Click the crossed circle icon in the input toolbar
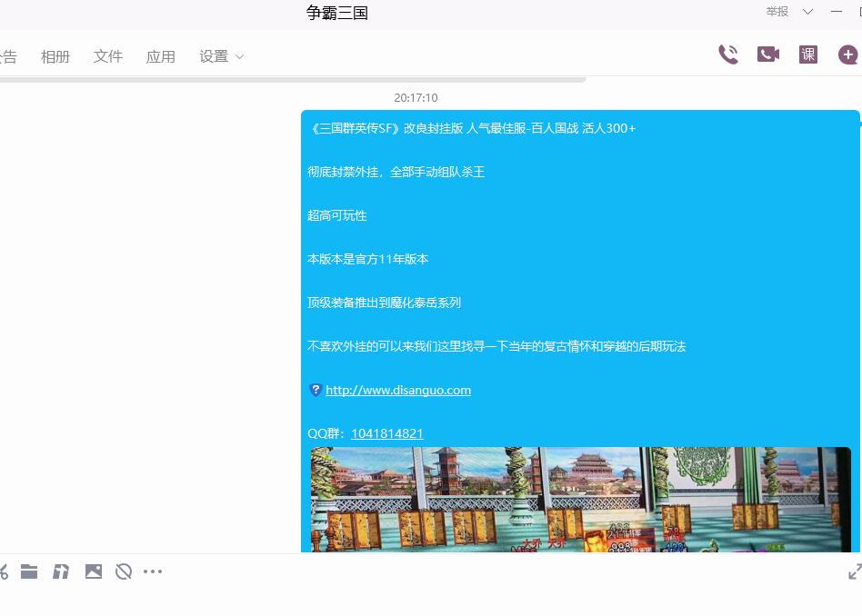Screen dimensions: 862x616 click(124, 571)
